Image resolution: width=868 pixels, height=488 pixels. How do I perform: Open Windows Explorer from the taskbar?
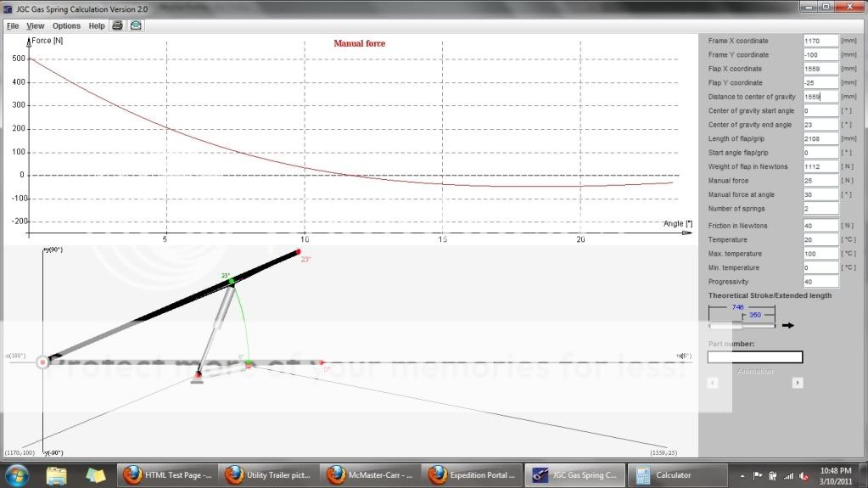click(57, 475)
